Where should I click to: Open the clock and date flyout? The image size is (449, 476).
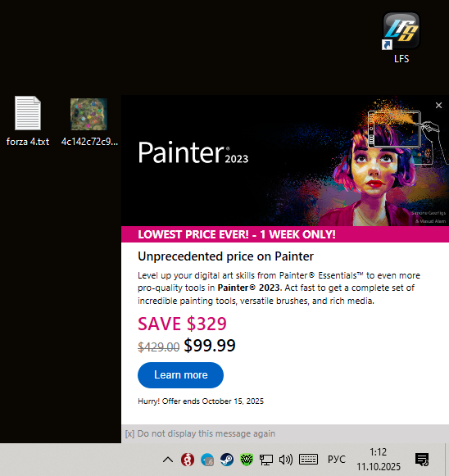point(379,460)
